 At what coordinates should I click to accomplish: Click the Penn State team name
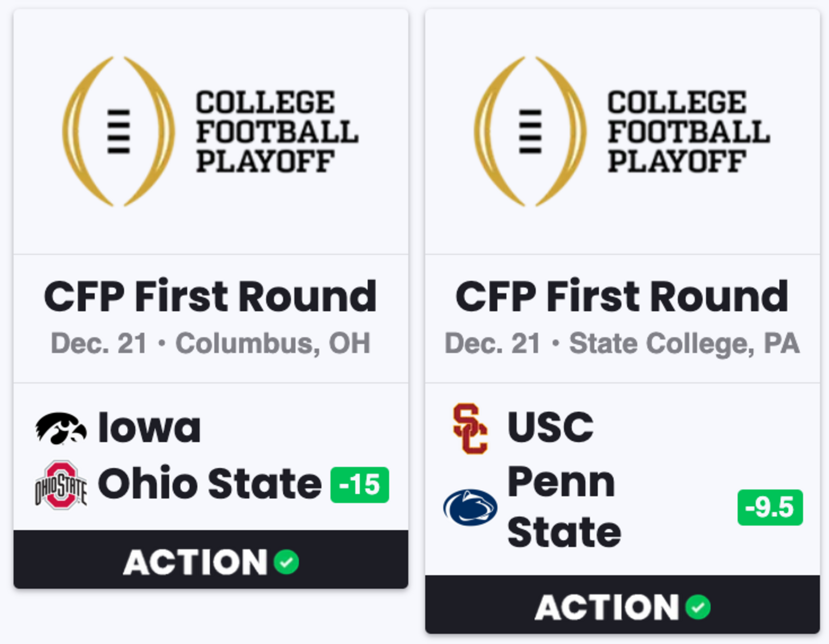tap(564, 507)
